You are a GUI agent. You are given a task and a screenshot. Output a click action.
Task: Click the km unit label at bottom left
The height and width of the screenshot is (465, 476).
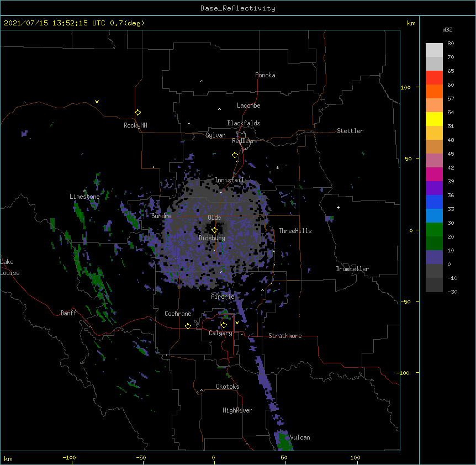(x=8, y=458)
